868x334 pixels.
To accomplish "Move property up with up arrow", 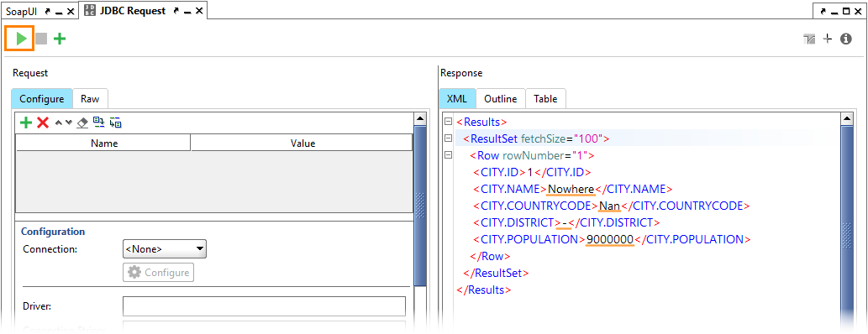I will pyautogui.click(x=59, y=123).
